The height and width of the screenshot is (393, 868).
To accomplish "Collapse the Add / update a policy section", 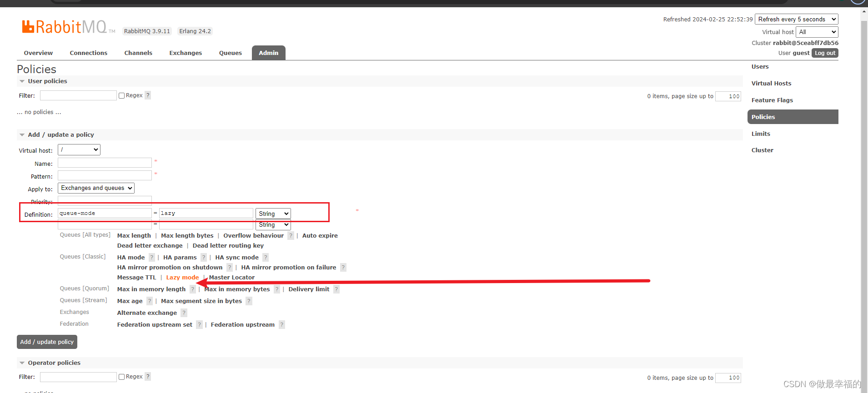I will (56, 135).
